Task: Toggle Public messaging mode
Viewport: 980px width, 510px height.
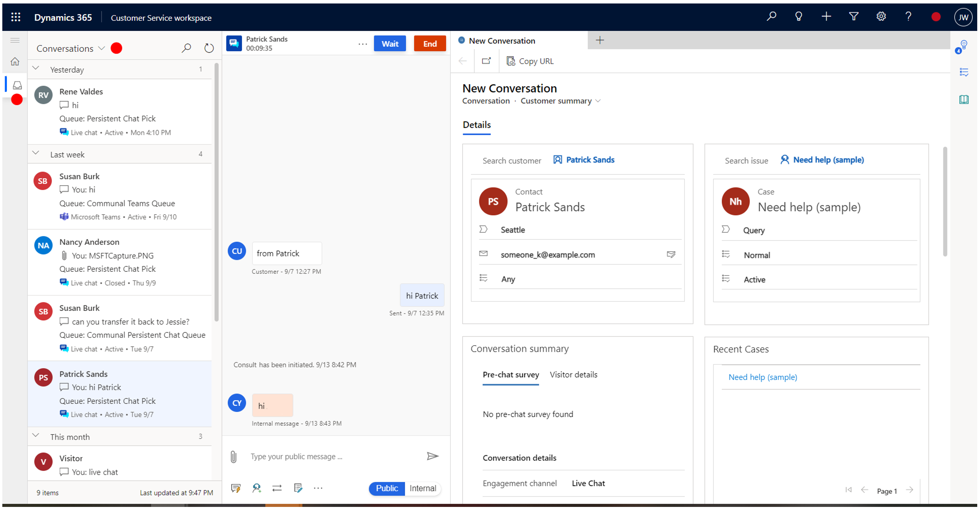Action: tap(387, 488)
